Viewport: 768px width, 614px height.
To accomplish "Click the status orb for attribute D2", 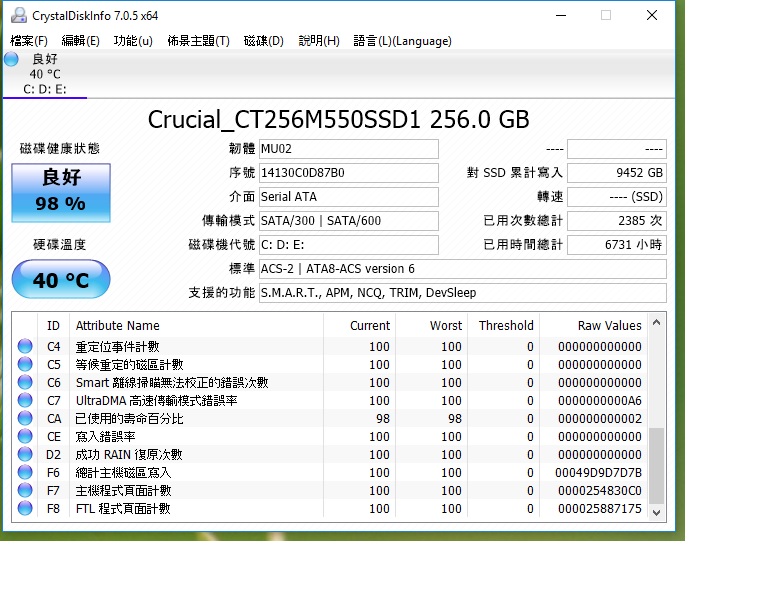I will pos(25,454).
